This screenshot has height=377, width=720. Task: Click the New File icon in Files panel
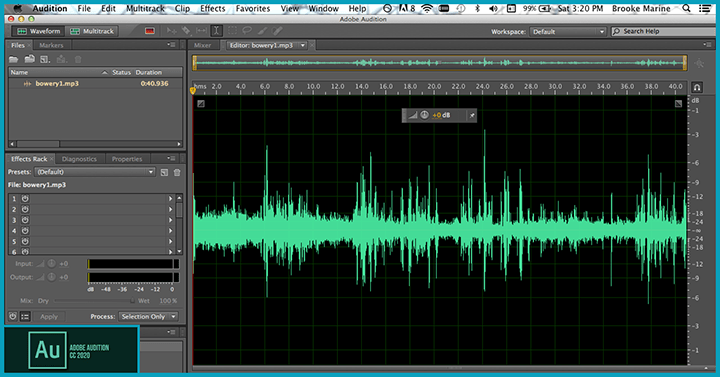45,59
